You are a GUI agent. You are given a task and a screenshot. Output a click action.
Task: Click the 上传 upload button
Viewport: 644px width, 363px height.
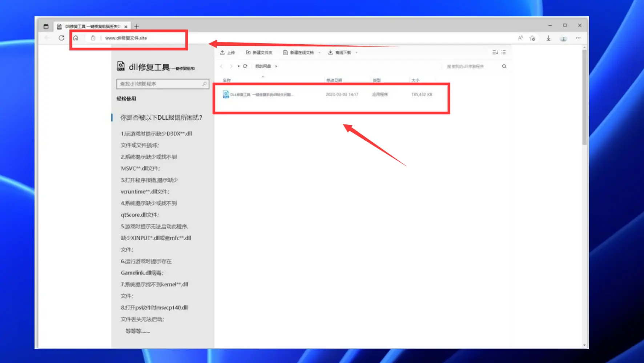pos(228,53)
